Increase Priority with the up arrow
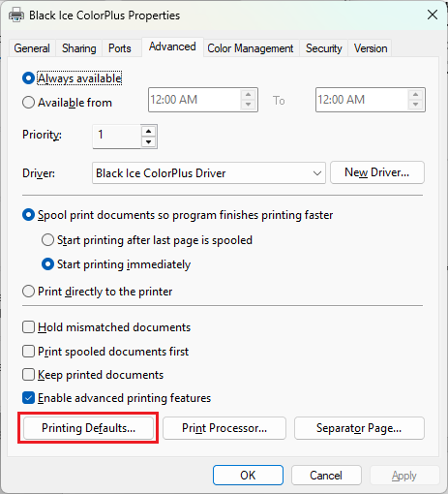The height and width of the screenshot is (494, 448). coord(148,131)
